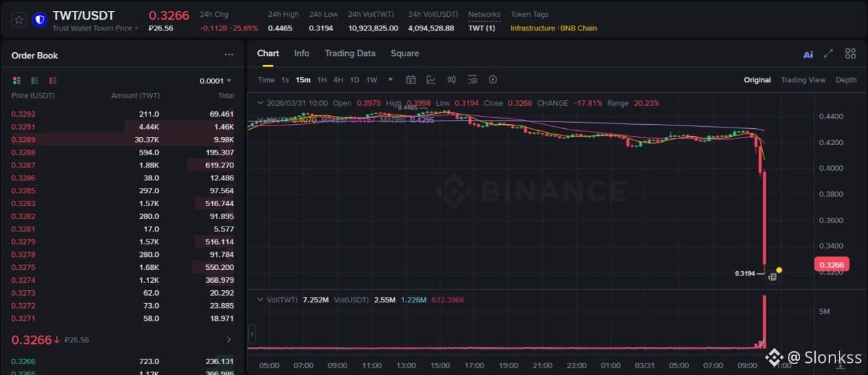Open the technical indicators line-chart icon
The width and height of the screenshot is (868, 375).
(x=431, y=79)
